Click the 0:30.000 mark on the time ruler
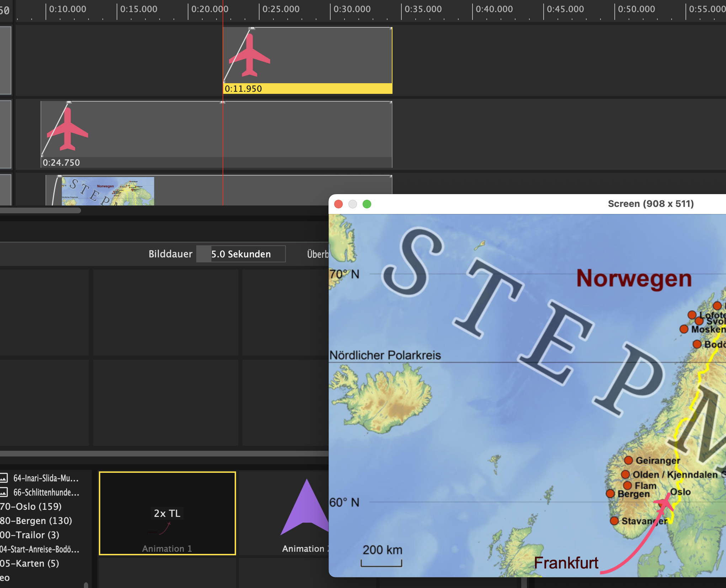This screenshot has width=726, height=588. [x=352, y=9]
